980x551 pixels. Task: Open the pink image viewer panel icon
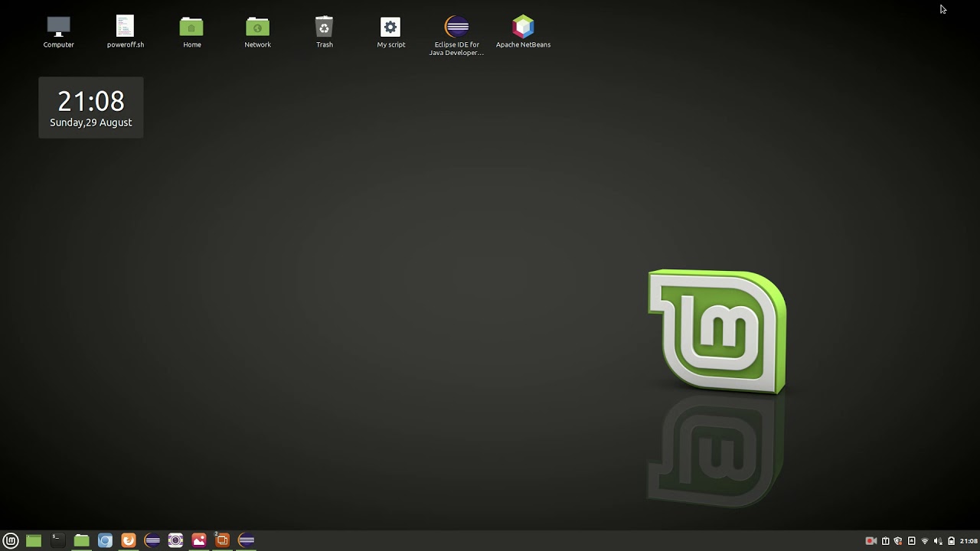click(x=199, y=540)
